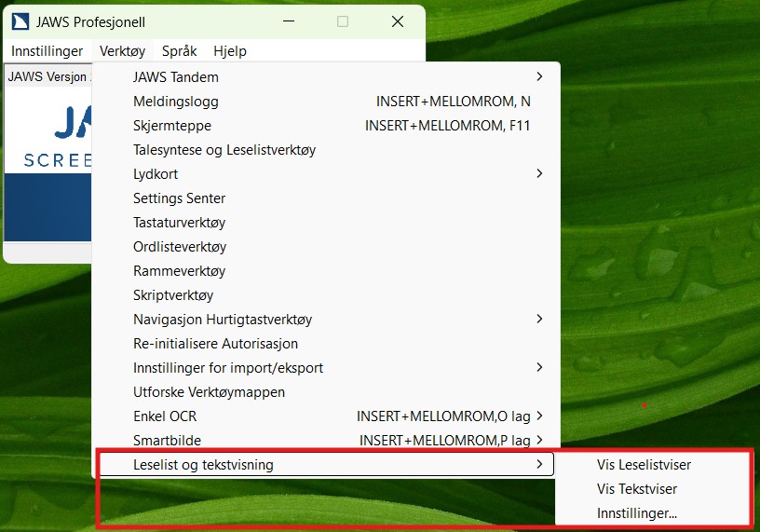Viewport: 760px width, 532px height.
Task: Open the Verktøy menu
Action: click(x=122, y=51)
